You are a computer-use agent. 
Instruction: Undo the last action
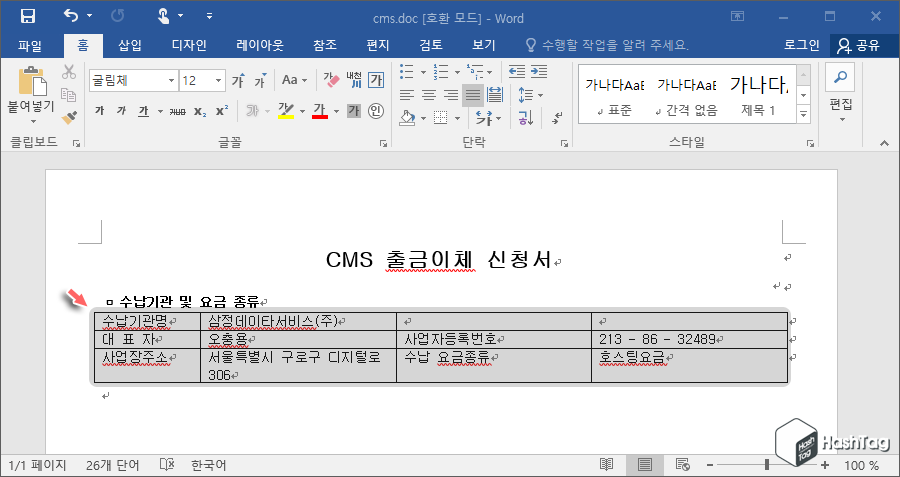point(71,15)
